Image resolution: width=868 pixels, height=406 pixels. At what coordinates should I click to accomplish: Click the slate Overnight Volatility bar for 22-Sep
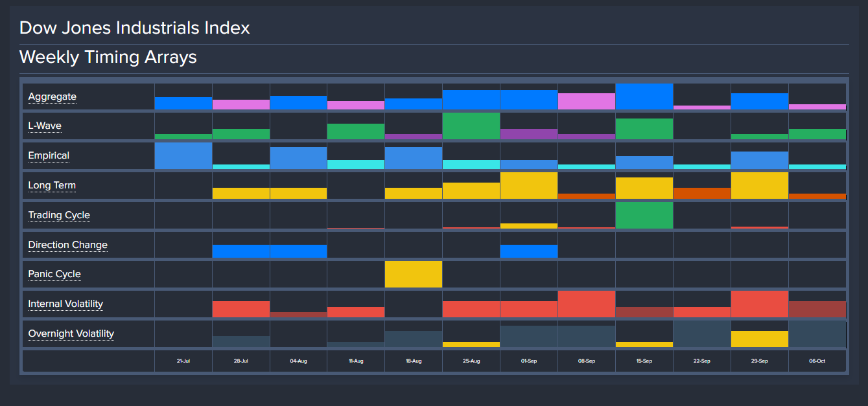click(702, 334)
